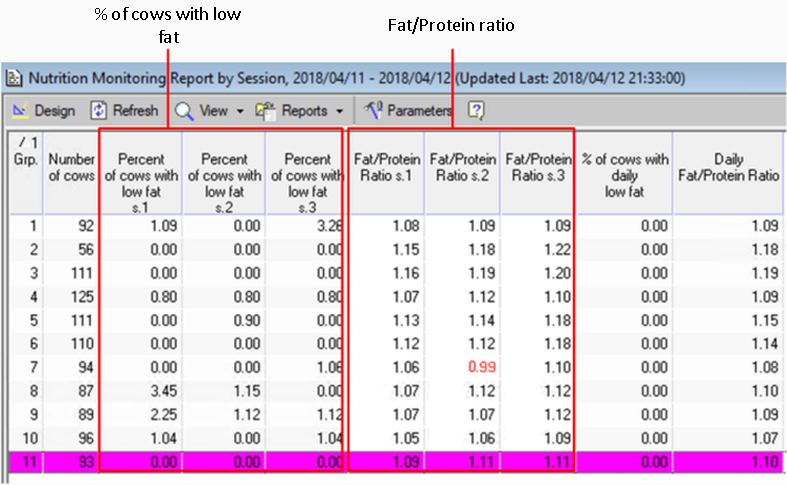Click the Reports folder icon
787x485 pixels.
pyautogui.click(x=266, y=110)
